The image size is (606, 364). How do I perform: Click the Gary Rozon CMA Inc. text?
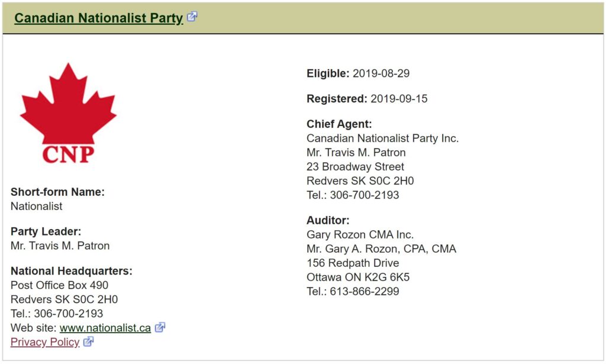360,234
